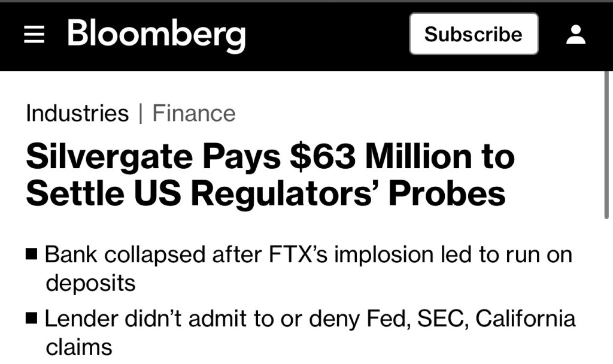Click the 'Bank collapsed after FTX's implosion' summary

308,254
